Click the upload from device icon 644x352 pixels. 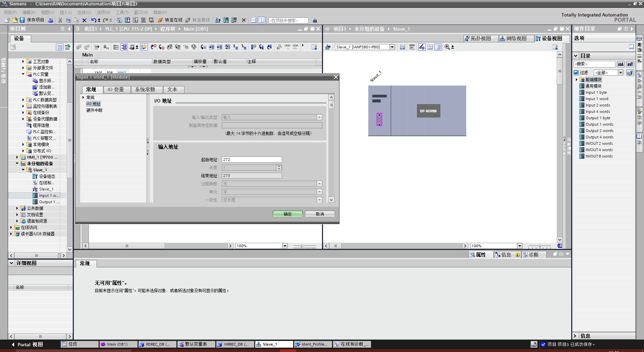click(136, 20)
